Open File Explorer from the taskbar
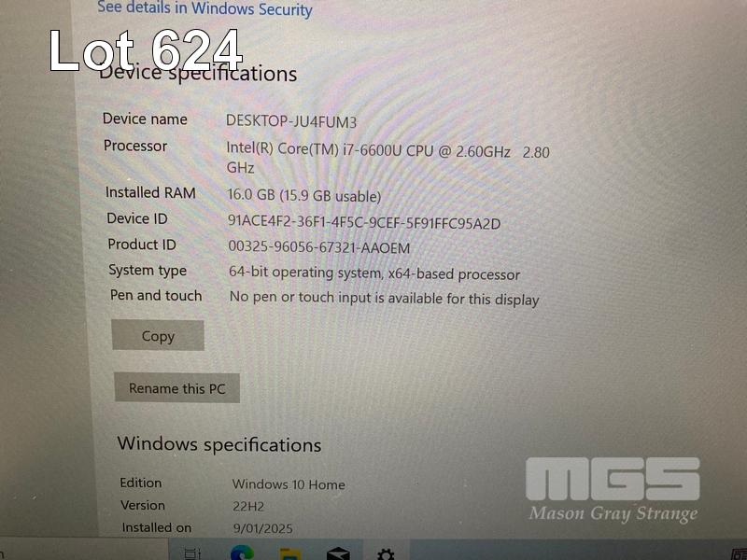 click(290, 554)
